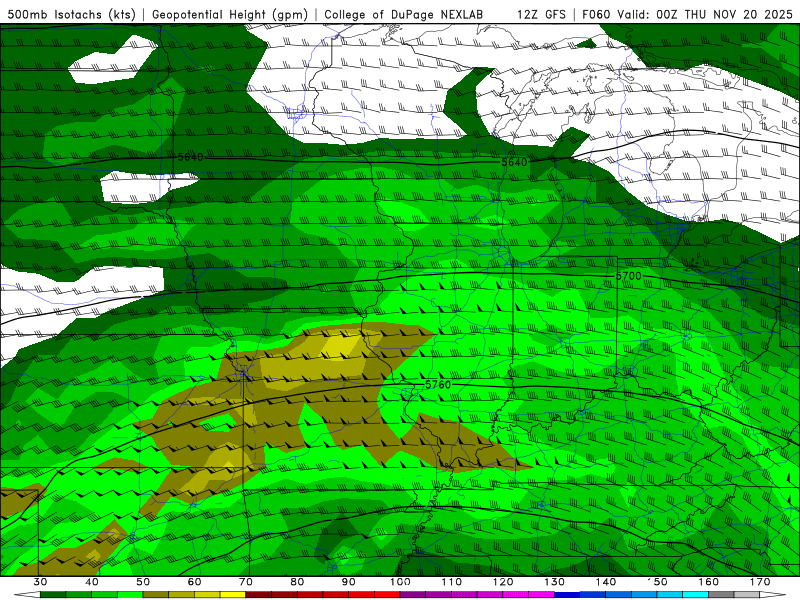The height and width of the screenshot is (600, 800).
Task: Click the '100' color bar label
Action: [400, 582]
